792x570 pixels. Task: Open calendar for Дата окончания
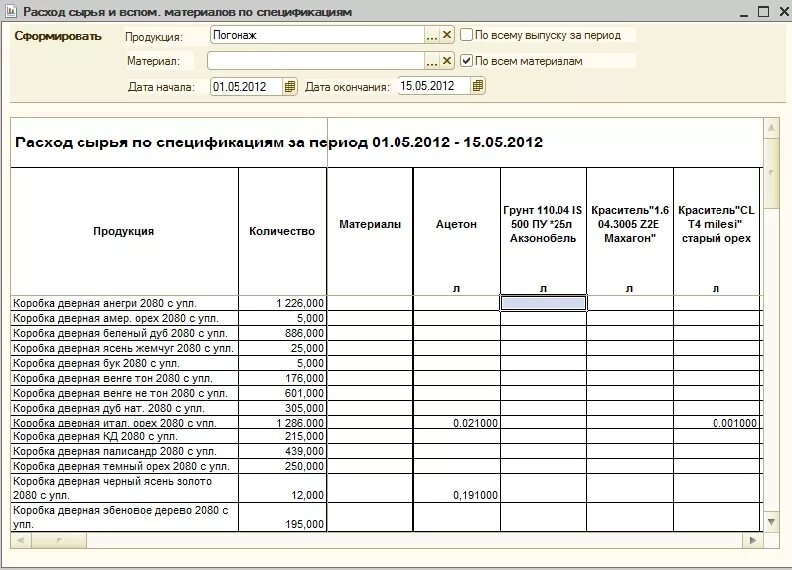(477, 86)
